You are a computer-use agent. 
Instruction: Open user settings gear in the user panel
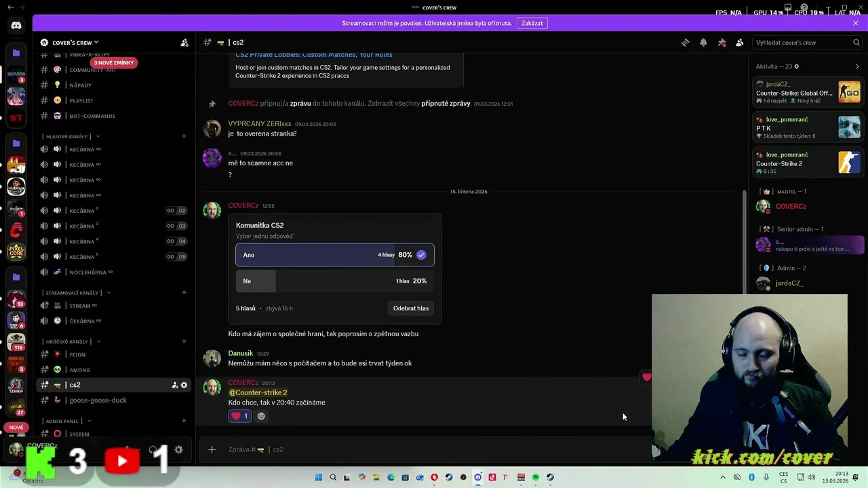pos(178,449)
